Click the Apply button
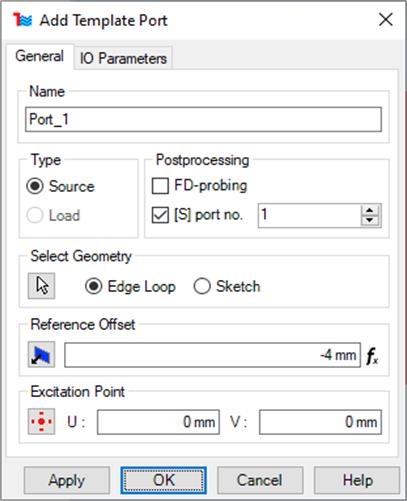Image resolution: width=407 pixels, height=501 pixels. point(67,480)
